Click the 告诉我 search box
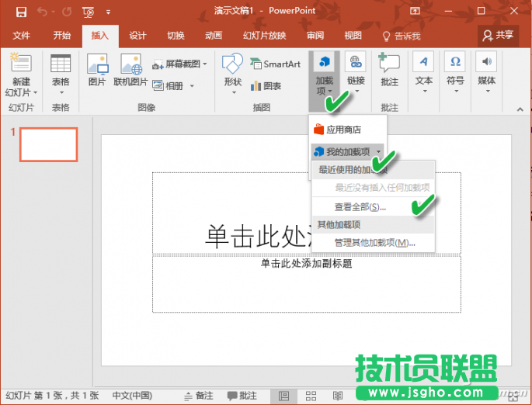Image resolution: width=532 pixels, height=405 pixels. point(402,36)
